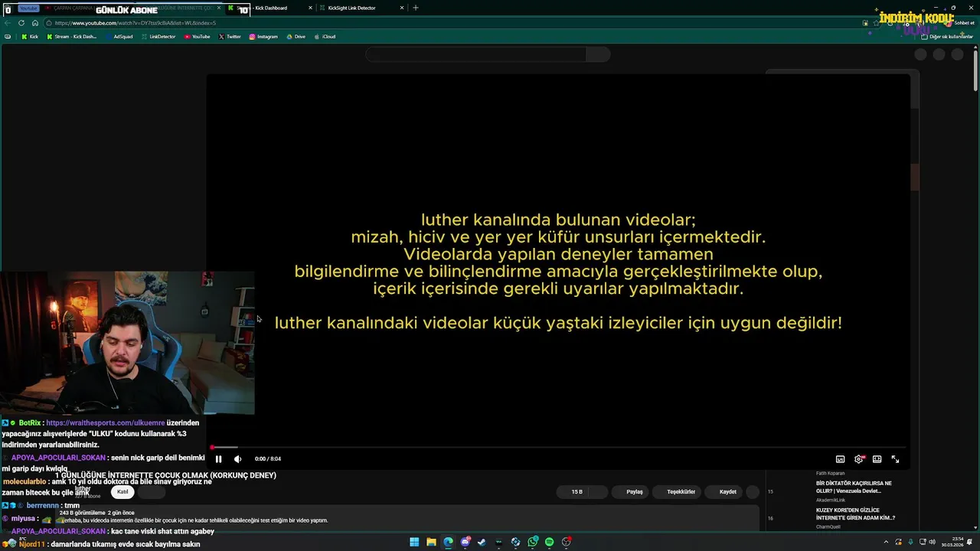Open the Drive bookmark
The height and width of the screenshot is (551, 980).
(296, 37)
